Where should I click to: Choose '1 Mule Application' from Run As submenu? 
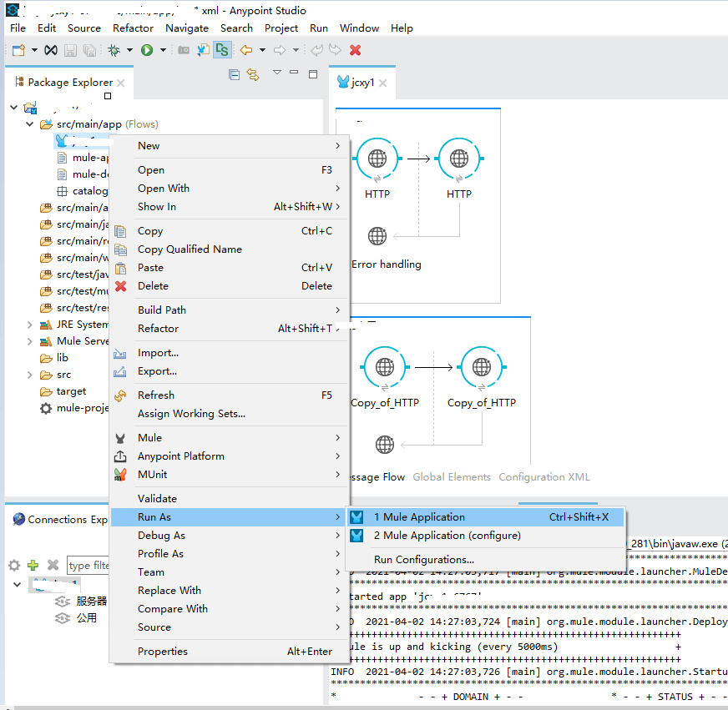pyautogui.click(x=419, y=517)
